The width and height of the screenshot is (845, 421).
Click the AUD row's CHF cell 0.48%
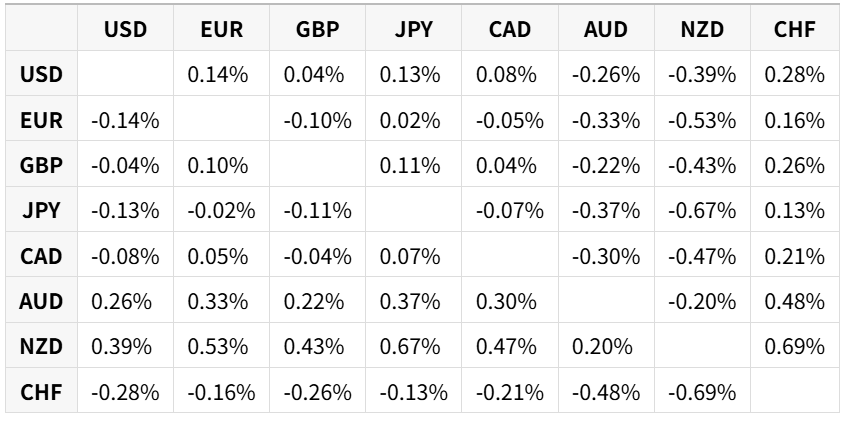[x=794, y=300]
